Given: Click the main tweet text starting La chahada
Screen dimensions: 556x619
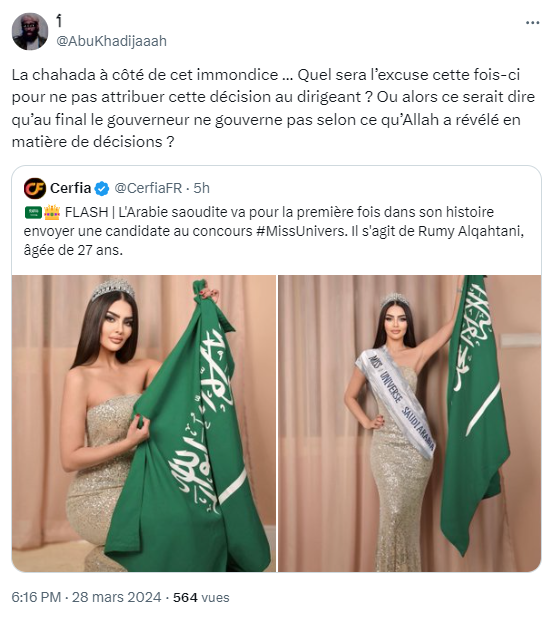Looking at the screenshot, I should (x=273, y=108).
